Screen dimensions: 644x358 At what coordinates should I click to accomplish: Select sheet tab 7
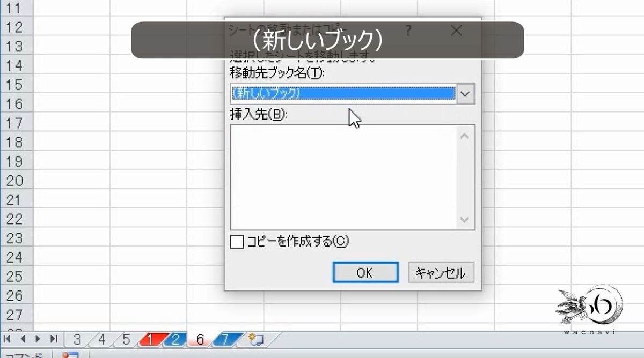point(225,340)
